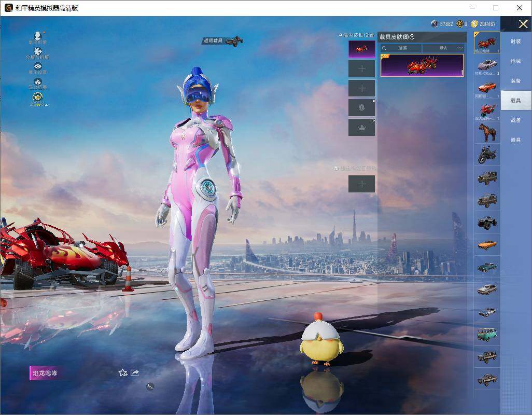
Task: Click the locked badge skin slot
Action: [362, 108]
